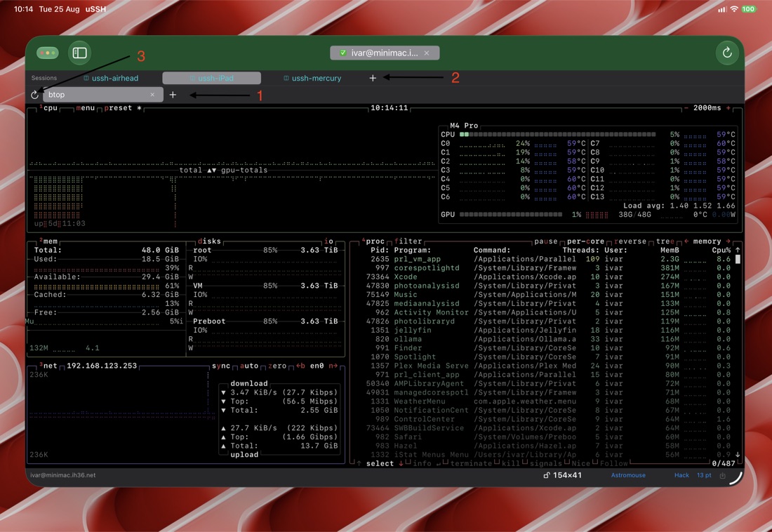Switch to the ussh-mercury session
This screenshot has height=532, width=772.
click(x=312, y=78)
